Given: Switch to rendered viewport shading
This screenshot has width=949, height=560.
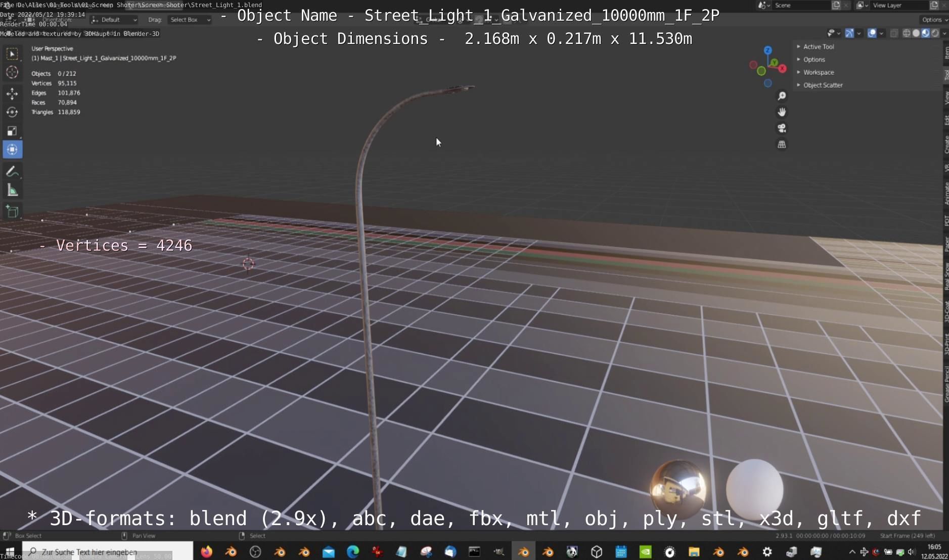Looking at the screenshot, I should 935,33.
